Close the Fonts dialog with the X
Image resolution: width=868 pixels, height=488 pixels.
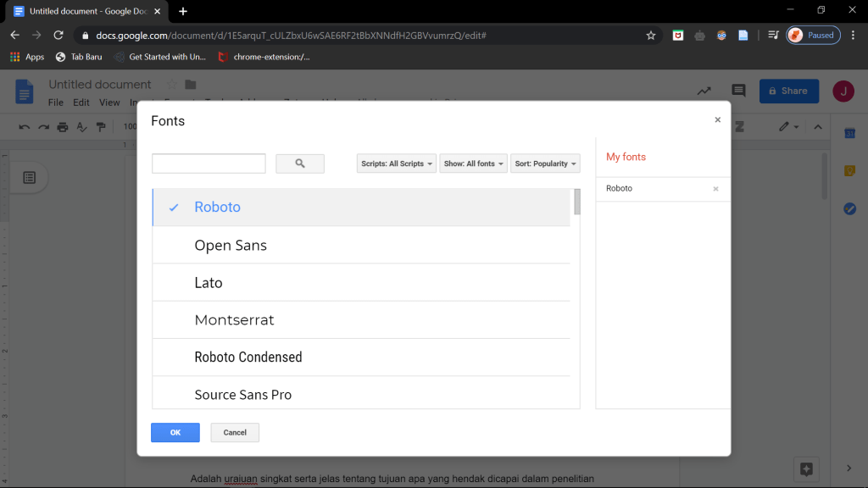[x=717, y=120]
